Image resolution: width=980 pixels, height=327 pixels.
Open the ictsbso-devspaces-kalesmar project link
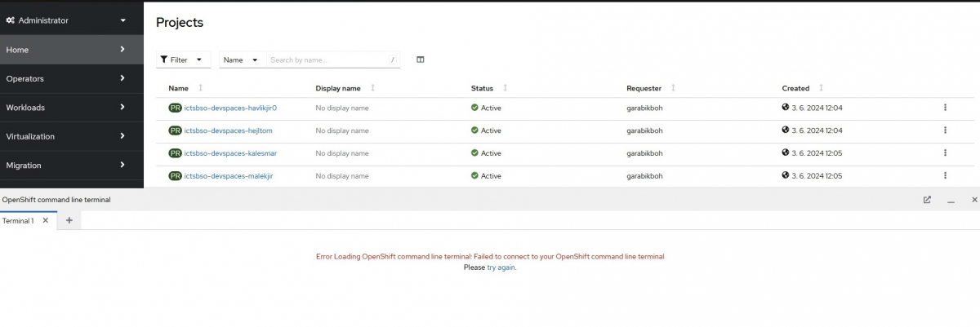click(x=230, y=153)
